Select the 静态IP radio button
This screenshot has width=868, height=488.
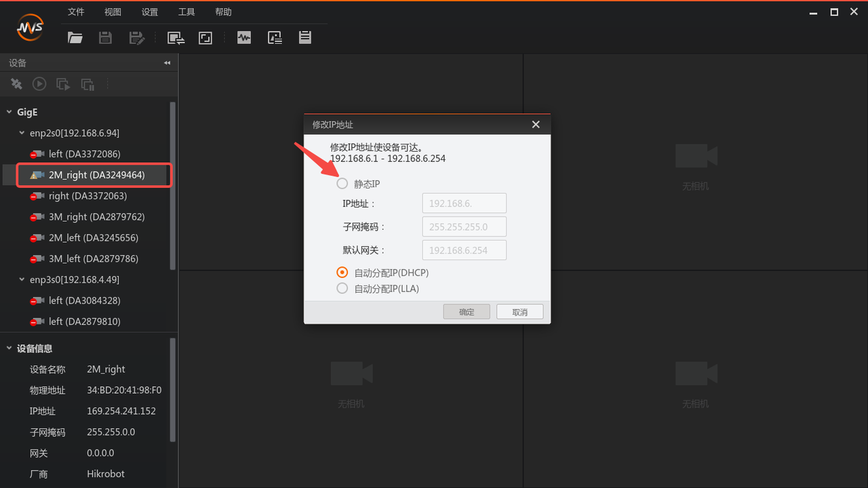click(x=342, y=184)
